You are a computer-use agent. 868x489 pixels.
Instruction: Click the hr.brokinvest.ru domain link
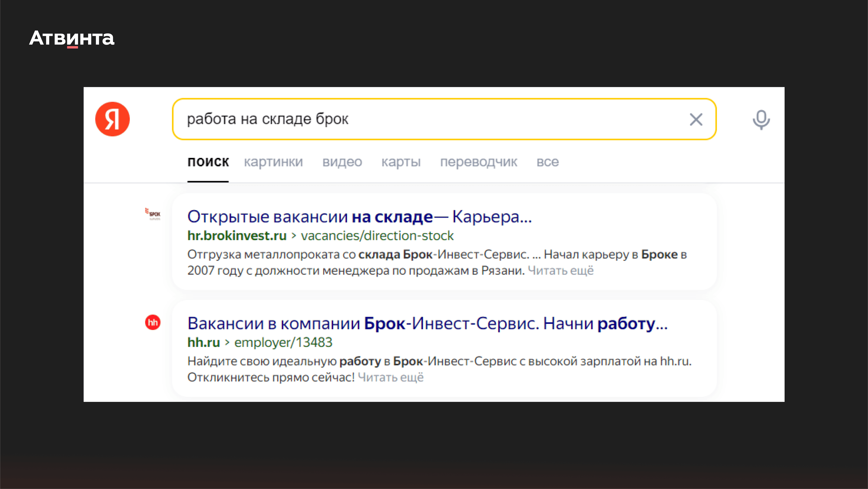tap(237, 236)
